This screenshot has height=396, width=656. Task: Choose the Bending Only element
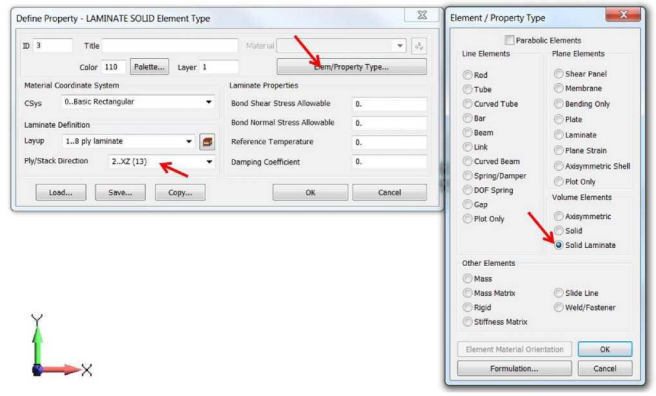coord(559,104)
